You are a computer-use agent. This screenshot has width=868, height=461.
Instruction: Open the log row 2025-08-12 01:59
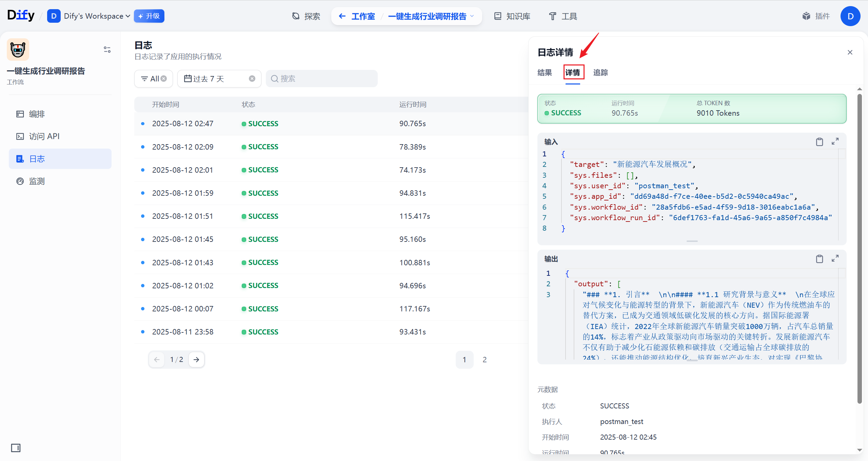click(x=331, y=193)
